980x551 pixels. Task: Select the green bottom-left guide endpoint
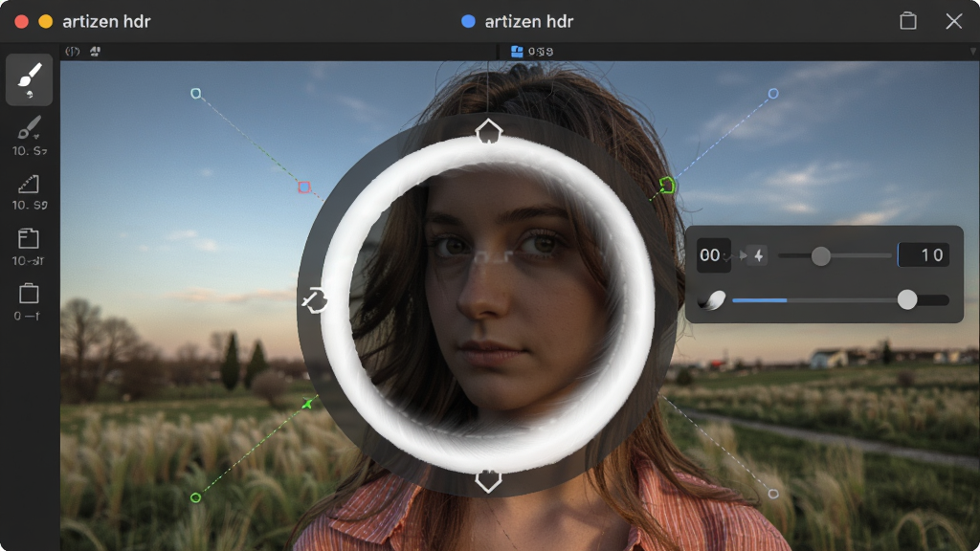[x=195, y=497]
